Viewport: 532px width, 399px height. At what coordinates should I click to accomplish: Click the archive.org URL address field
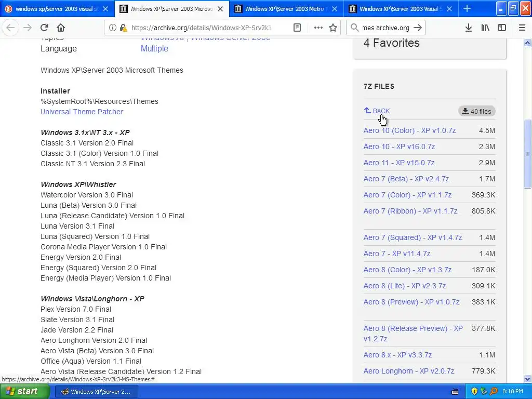coord(201,28)
